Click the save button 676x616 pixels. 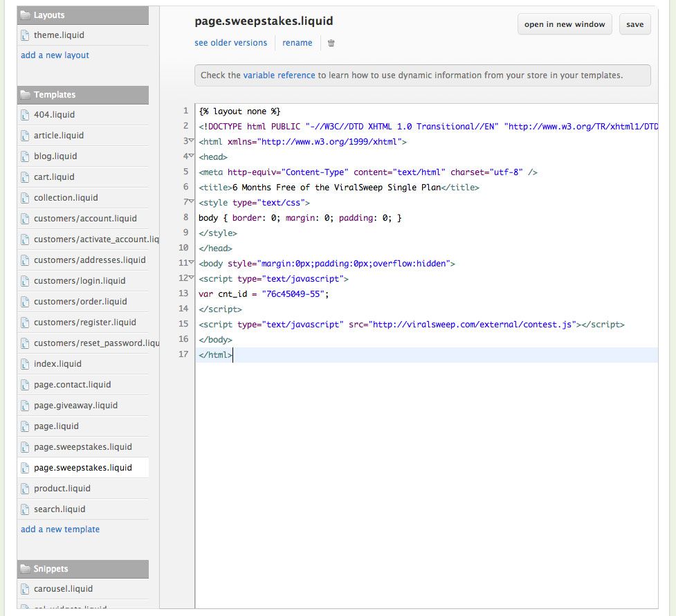[634, 25]
